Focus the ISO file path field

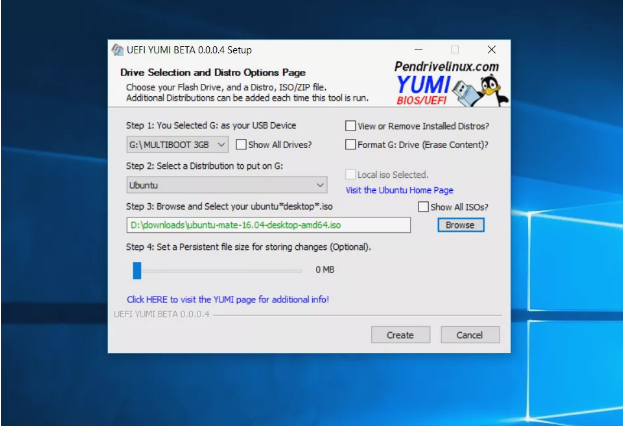269,225
